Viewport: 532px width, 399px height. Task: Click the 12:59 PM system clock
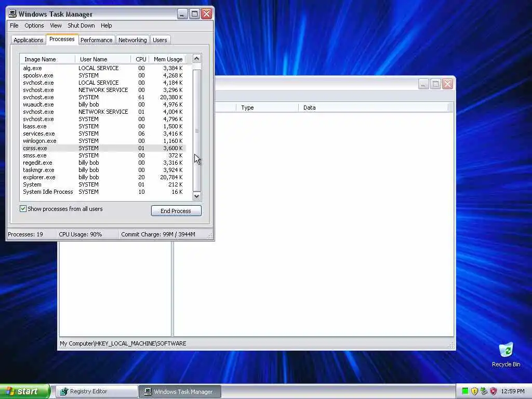(513, 391)
